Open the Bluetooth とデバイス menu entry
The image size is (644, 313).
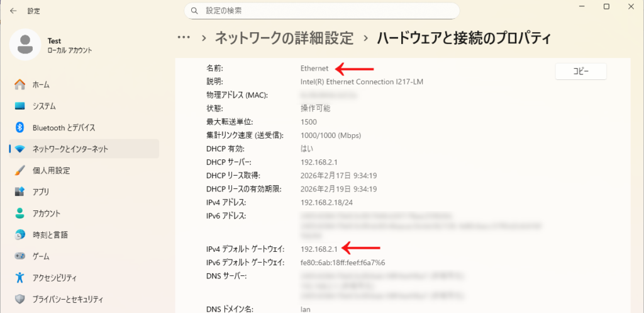[x=64, y=127]
